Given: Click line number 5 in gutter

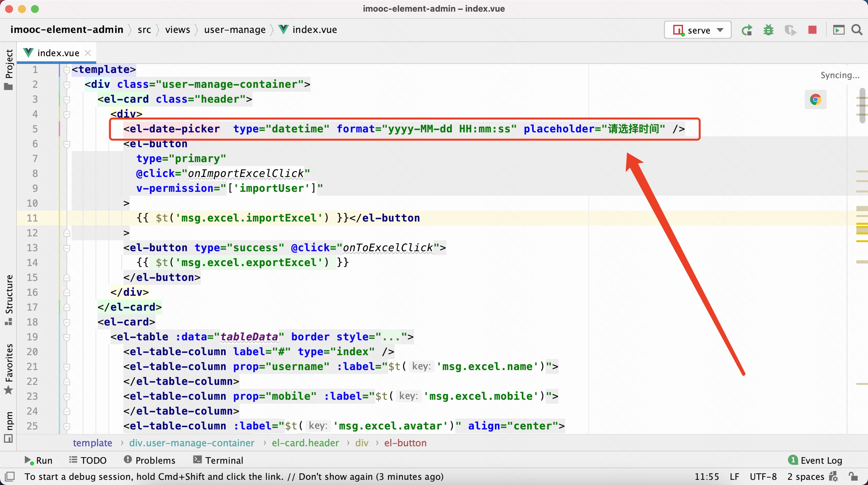Looking at the screenshot, I should coord(35,129).
